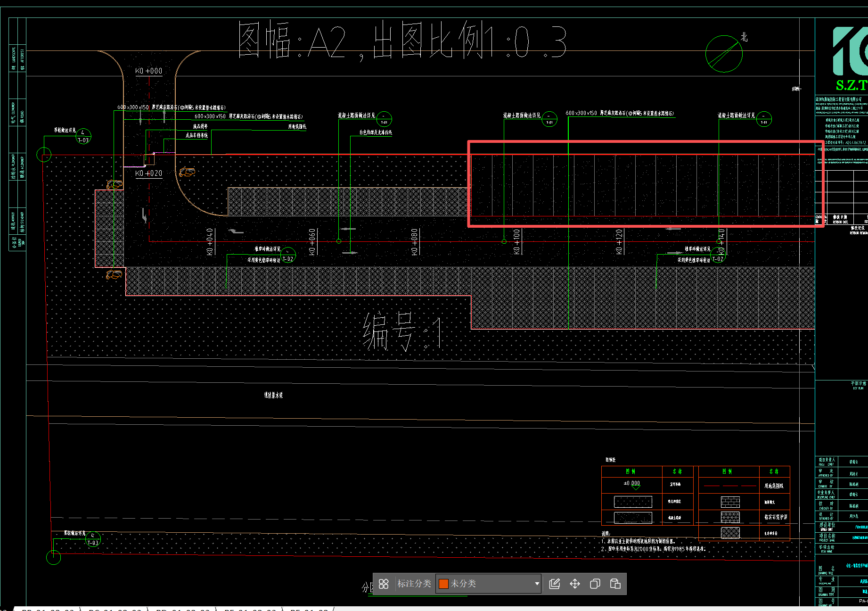Viewport: 868px width, 611px height.
Task: Open the 未分类 category dropdown
Action: [488, 584]
